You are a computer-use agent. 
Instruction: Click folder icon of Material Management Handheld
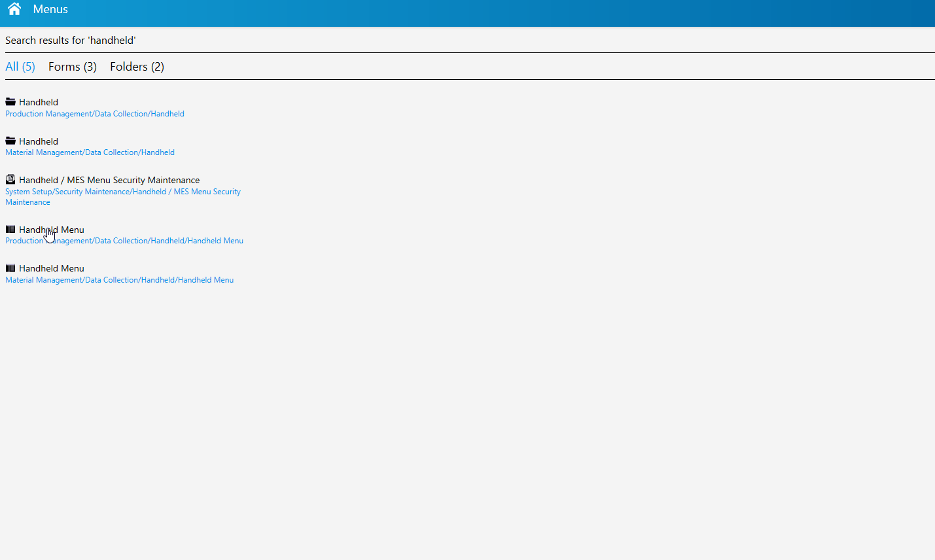click(x=10, y=141)
